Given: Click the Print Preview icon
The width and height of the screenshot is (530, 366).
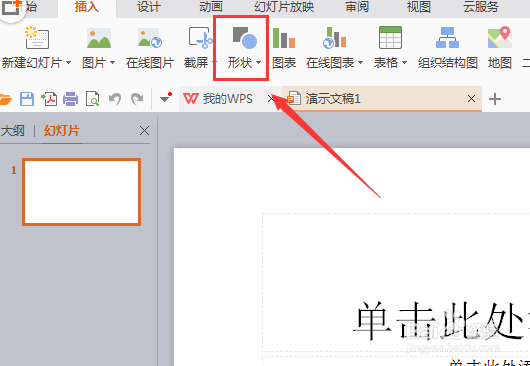Looking at the screenshot, I should (92, 99).
